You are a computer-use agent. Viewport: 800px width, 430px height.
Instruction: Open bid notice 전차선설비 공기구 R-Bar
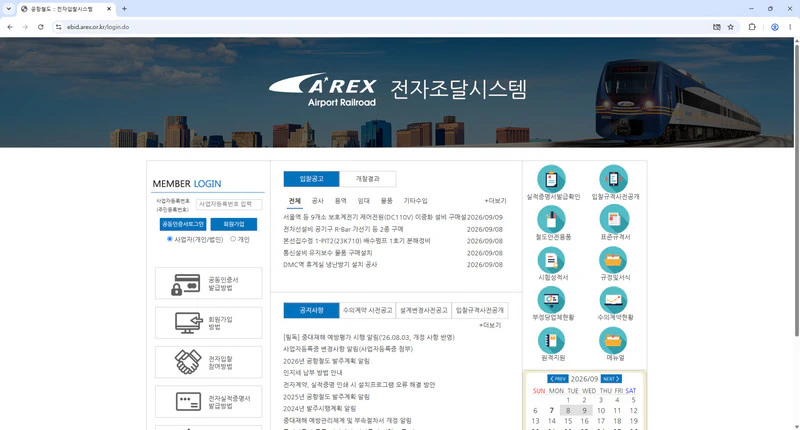pos(343,229)
